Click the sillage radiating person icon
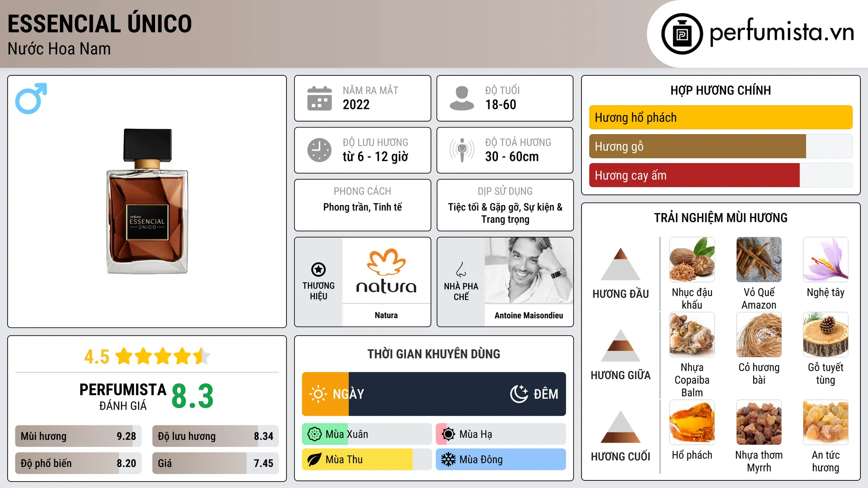This screenshot has width=868, height=488. (462, 150)
